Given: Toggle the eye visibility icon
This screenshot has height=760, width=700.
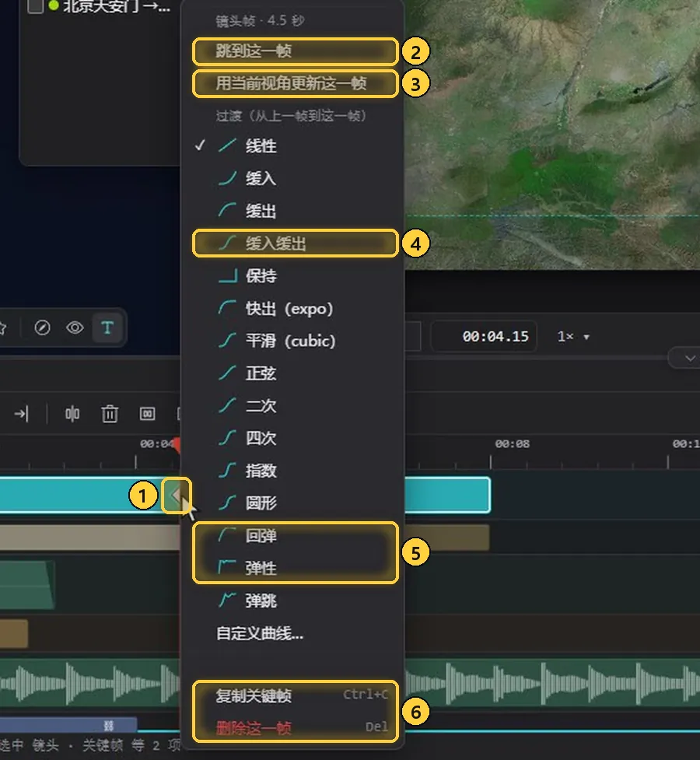Looking at the screenshot, I should point(75,328).
